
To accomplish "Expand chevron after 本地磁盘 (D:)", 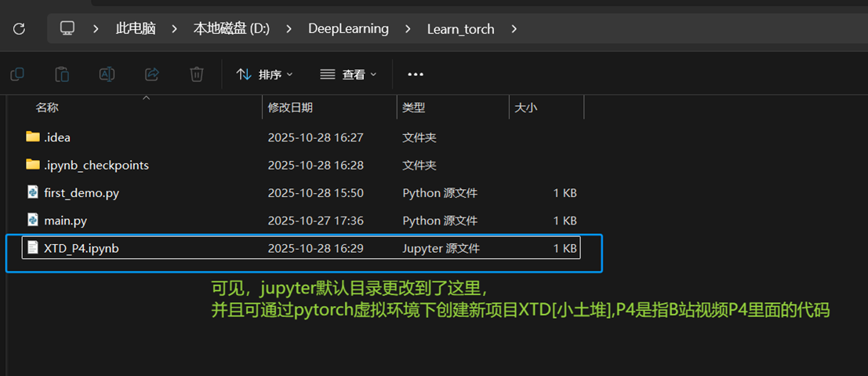I will [x=289, y=29].
